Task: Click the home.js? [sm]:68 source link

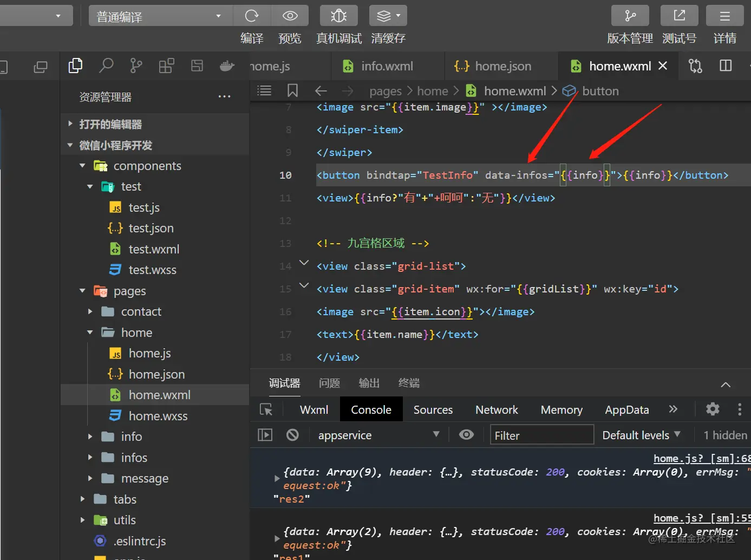Action: (702, 458)
